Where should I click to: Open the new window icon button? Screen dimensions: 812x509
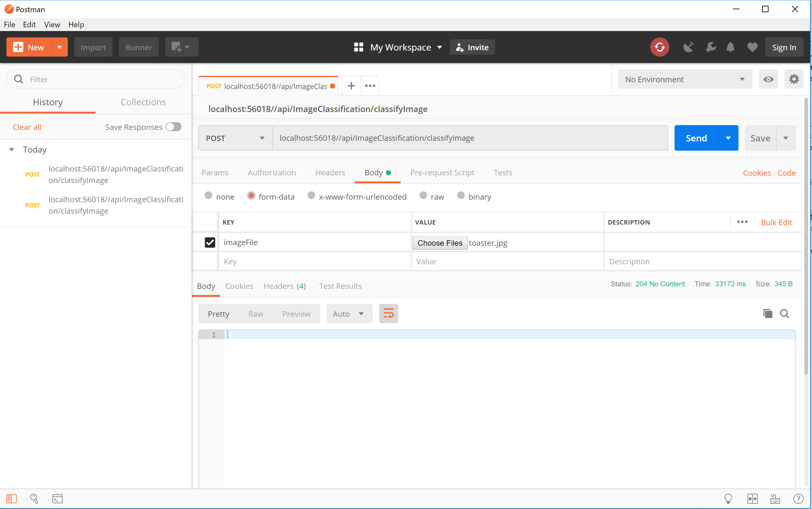tap(181, 47)
